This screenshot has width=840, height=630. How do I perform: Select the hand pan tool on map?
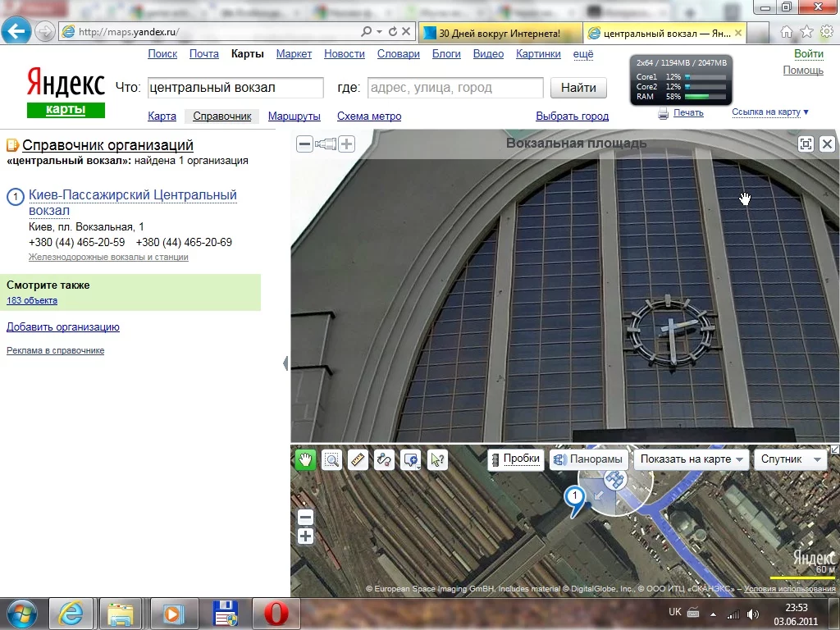[305, 460]
